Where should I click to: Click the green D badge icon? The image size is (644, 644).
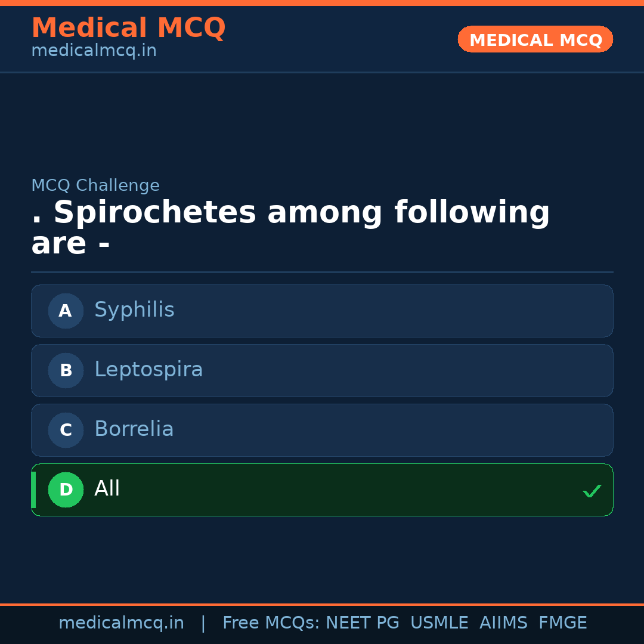(66, 490)
